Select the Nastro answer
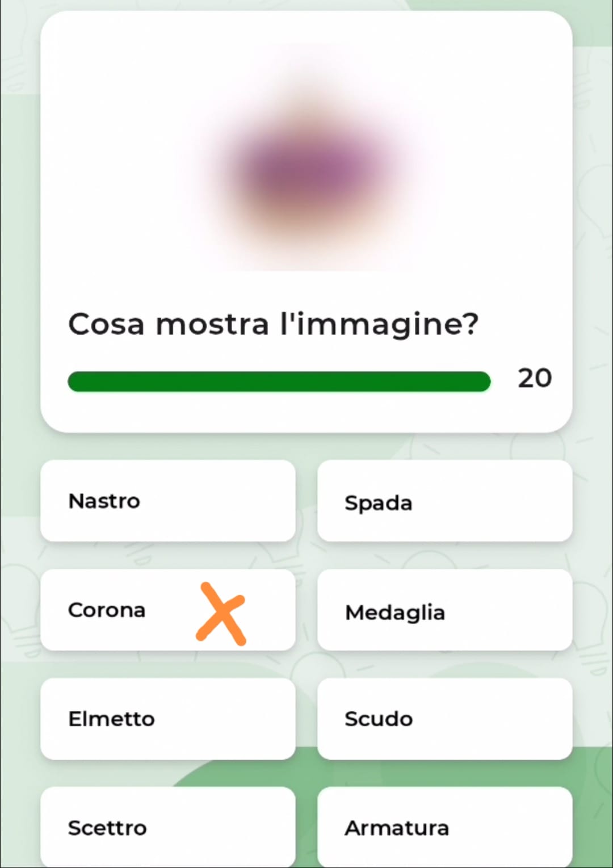Viewport: 613px width, 868px height. point(167,501)
